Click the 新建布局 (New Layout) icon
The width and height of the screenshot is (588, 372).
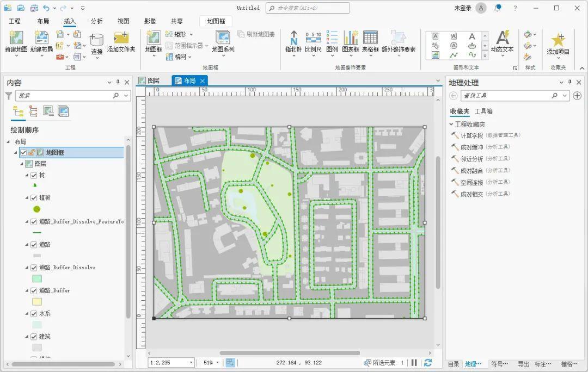click(41, 38)
